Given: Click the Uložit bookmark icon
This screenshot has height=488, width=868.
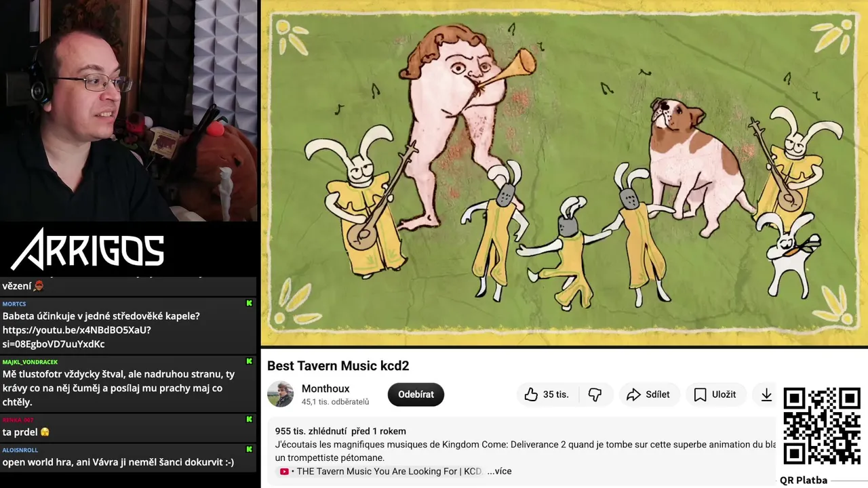Looking at the screenshot, I should click(x=700, y=394).
